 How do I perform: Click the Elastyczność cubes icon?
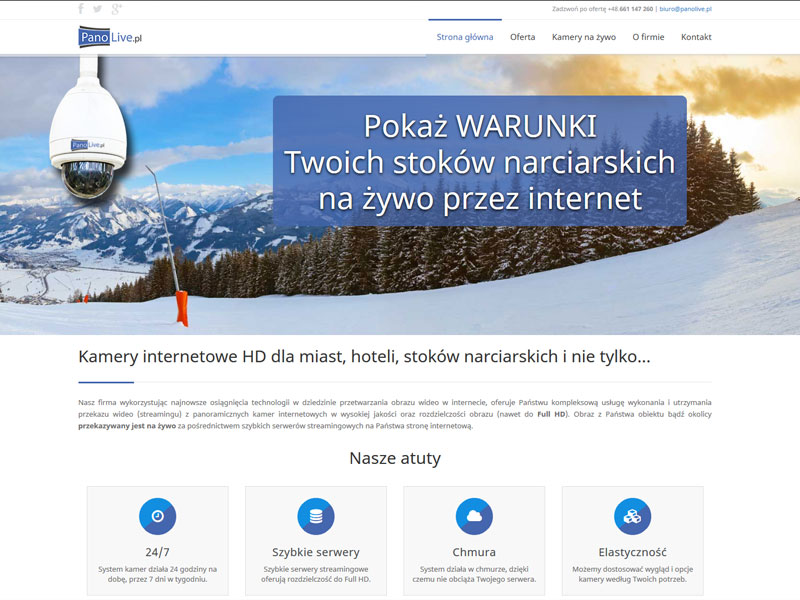click(x=632, y=516)
